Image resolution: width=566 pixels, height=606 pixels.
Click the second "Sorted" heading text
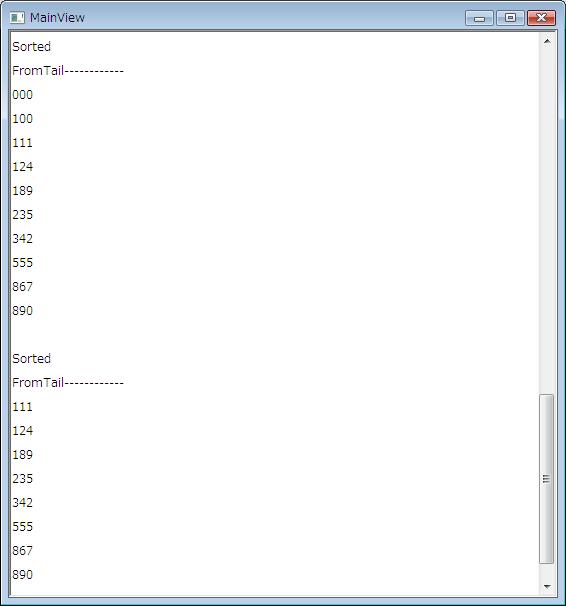31,359
